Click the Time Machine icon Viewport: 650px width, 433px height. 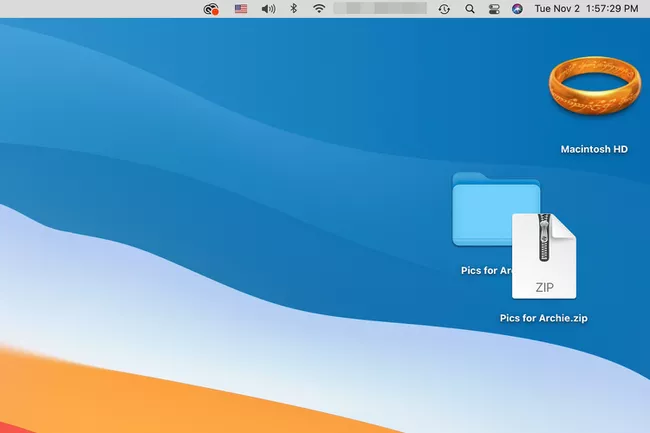pyautogui.click(x=444, y=8)
